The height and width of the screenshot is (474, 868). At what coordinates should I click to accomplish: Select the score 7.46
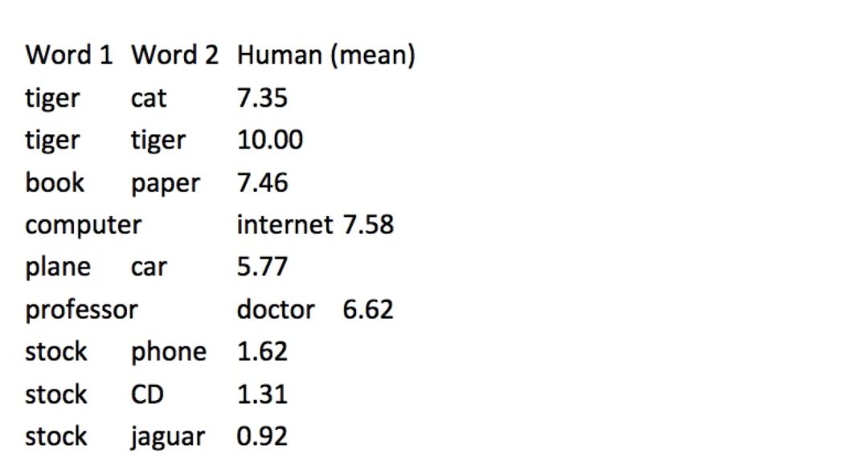[262, 182]
